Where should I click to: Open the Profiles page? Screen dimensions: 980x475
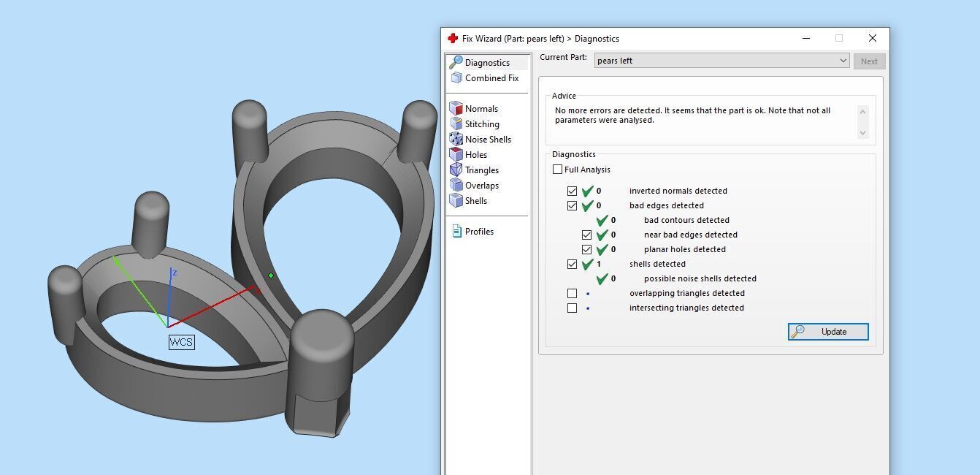[x=479, y=232]
